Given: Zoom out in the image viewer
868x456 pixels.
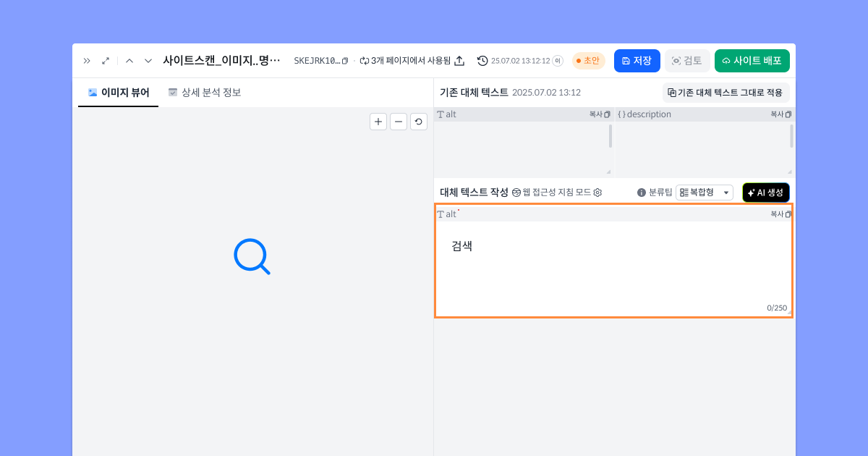Looking at the screenshot, I should (x=399, y=122).
